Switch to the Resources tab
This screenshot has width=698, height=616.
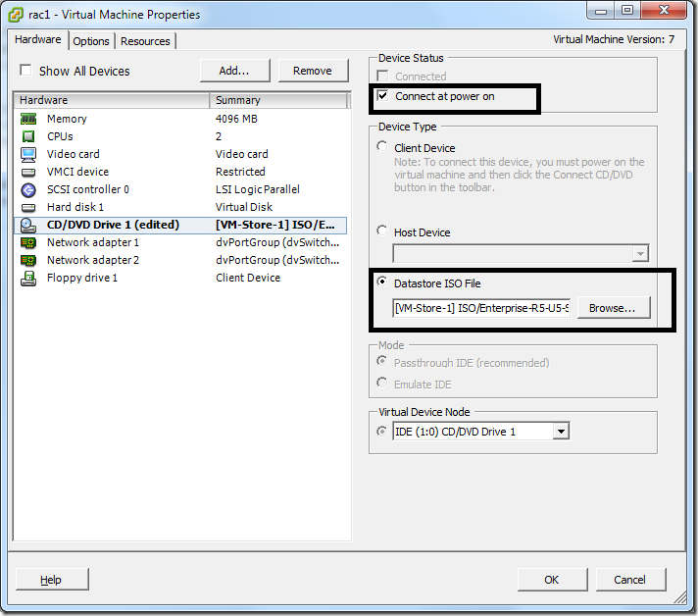pyautogui.click(x=145, y=41)
